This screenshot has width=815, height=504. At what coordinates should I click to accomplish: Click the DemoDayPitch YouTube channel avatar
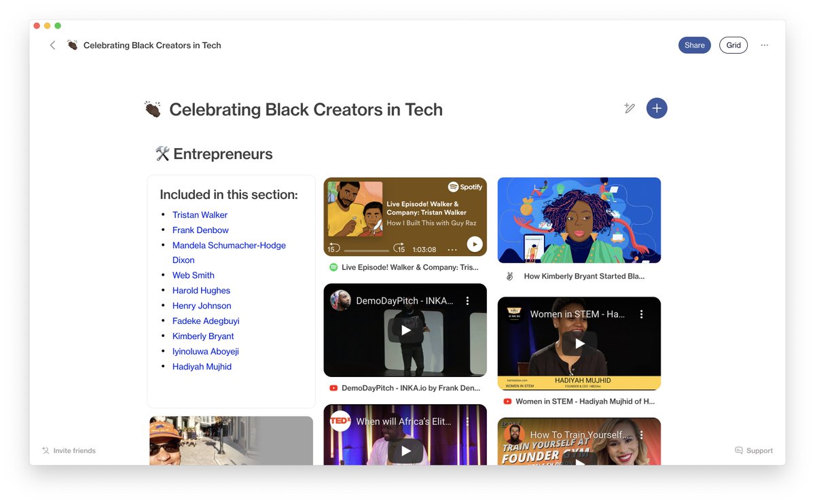coord(340,300)
